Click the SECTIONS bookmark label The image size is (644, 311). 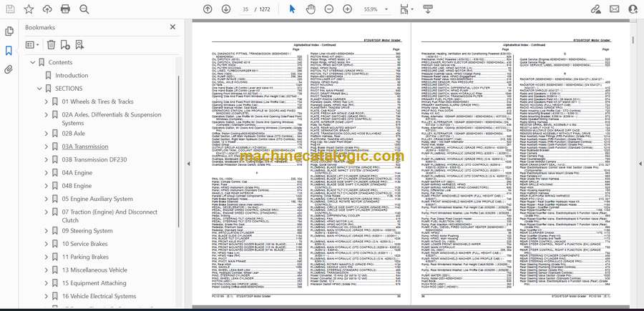69,89
